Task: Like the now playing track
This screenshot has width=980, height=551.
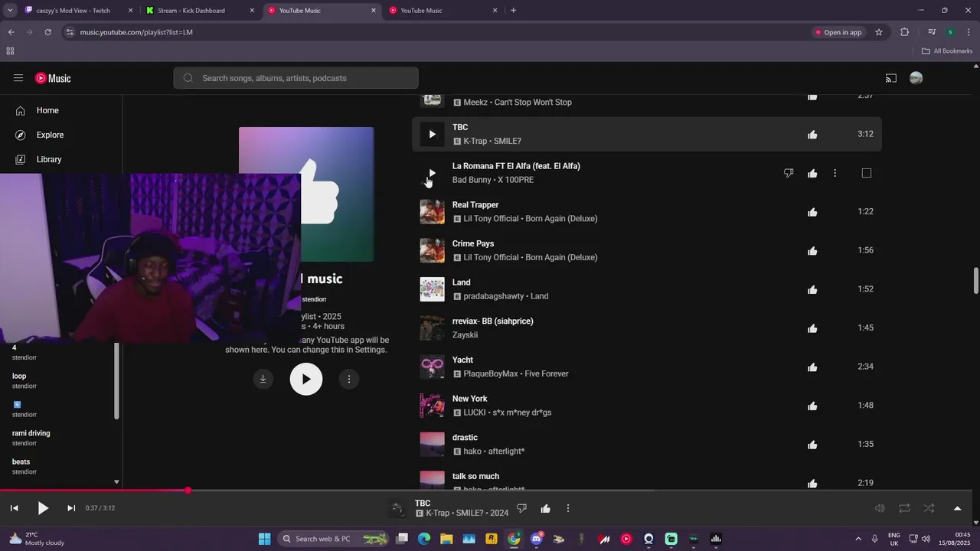Action: pyautogui.click(x=545, y=508)
